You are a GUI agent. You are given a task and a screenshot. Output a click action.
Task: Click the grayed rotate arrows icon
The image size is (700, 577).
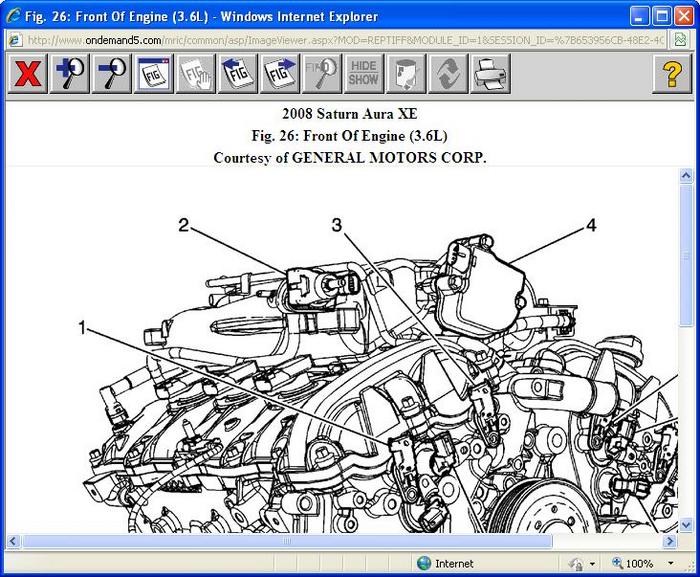(448, 74)
